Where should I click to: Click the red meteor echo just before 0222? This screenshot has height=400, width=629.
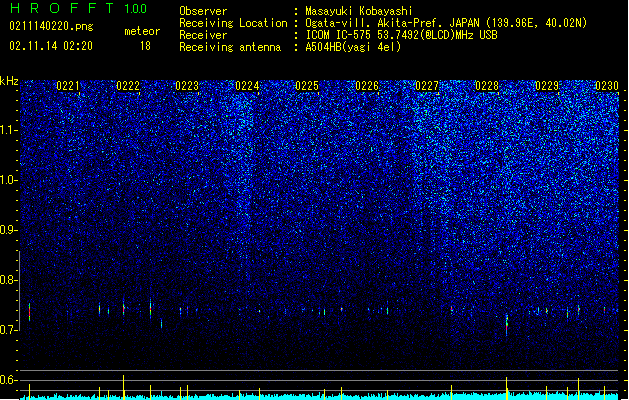[x=124, y=308]
